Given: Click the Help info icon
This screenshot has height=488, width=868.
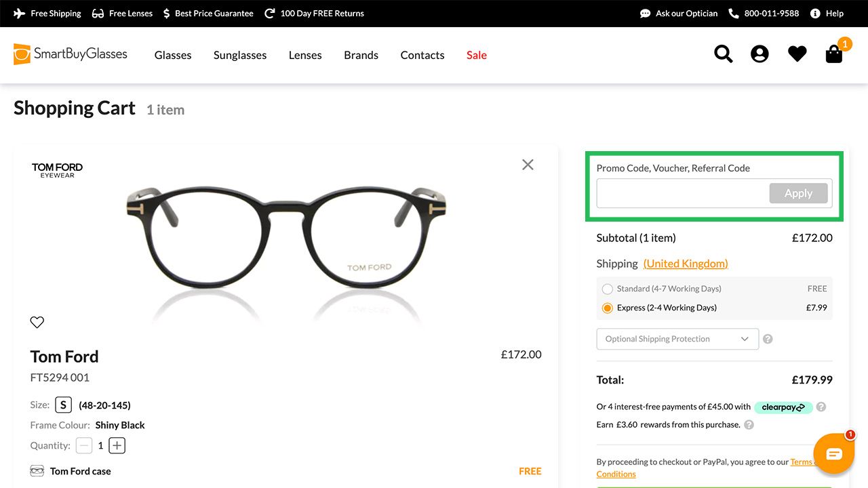Looking at the screenshot, I should click(815, 14).
